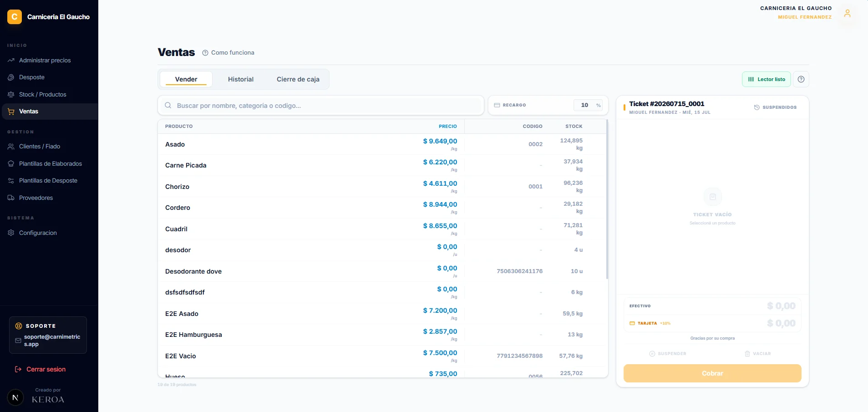The width and height of the screenshot is (868, 412).
Task: Click Cerrar sesion to log out
Action: tap(46, 369)
